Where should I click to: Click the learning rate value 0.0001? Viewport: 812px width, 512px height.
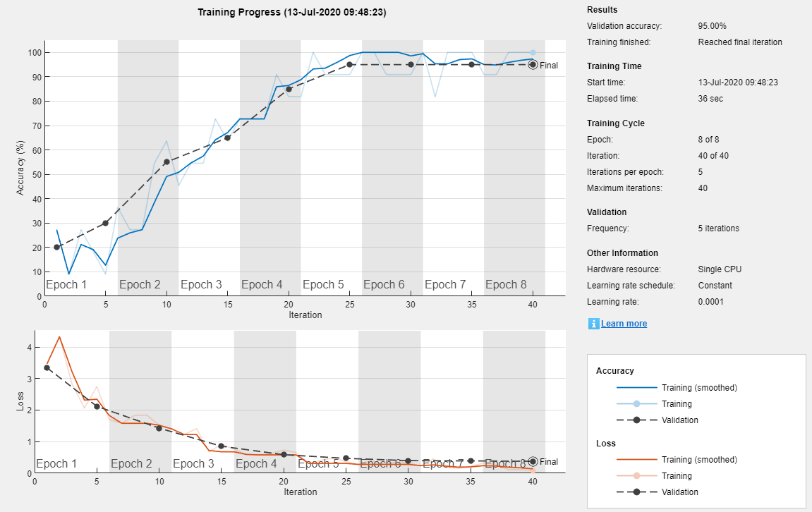click(x=710, y=302)
